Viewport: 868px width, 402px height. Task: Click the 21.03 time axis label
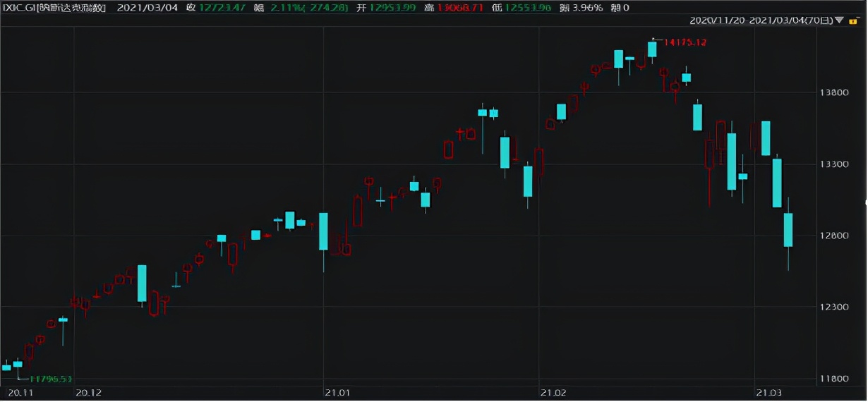coord(768,392)
